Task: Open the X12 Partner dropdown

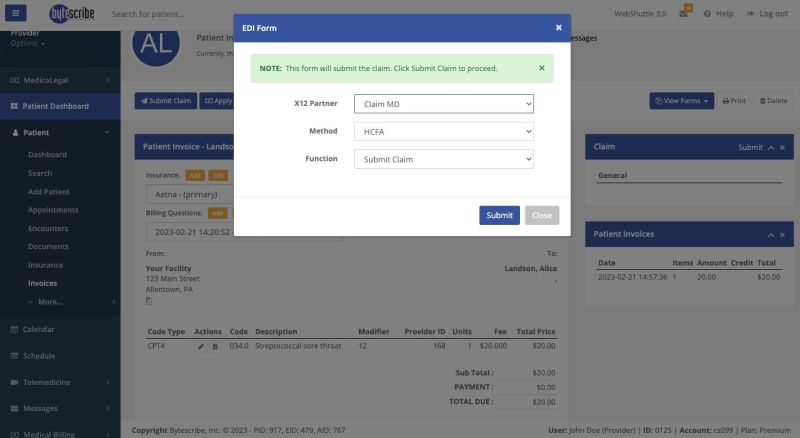Action: coord(443,104)
